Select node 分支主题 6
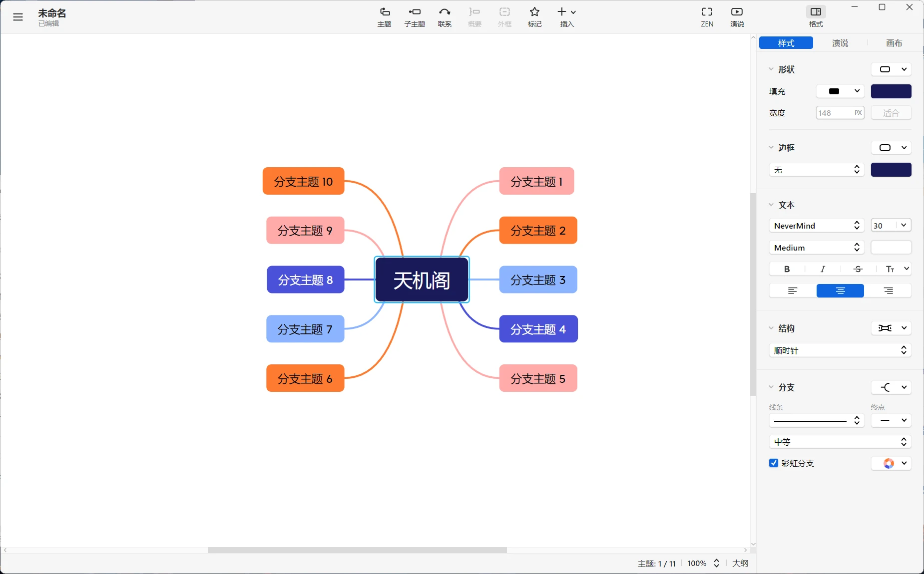Image resolution: width=924 pixels, height=574 pixels. click(305, 378)
